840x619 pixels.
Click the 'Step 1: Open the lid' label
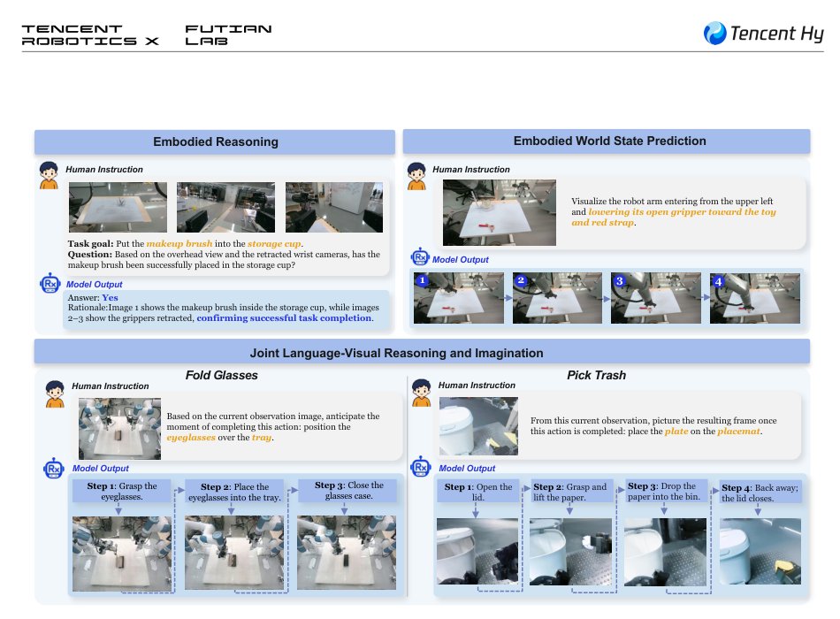[477, 491]
